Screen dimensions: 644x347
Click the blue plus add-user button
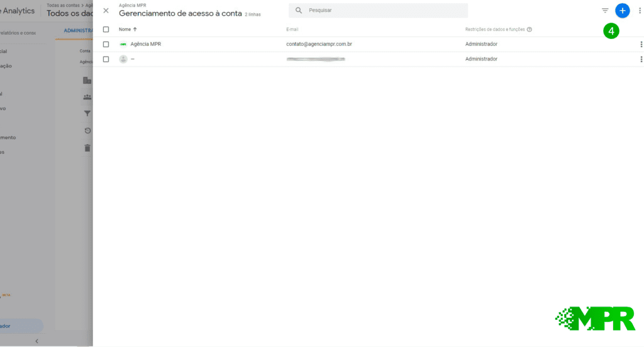[x=622, y=11]
